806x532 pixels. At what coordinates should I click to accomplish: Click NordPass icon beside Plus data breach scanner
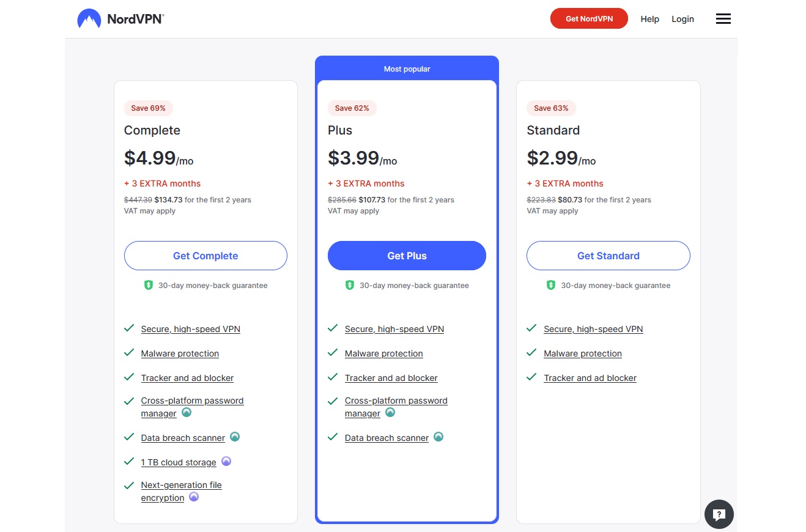coord(438,437)
